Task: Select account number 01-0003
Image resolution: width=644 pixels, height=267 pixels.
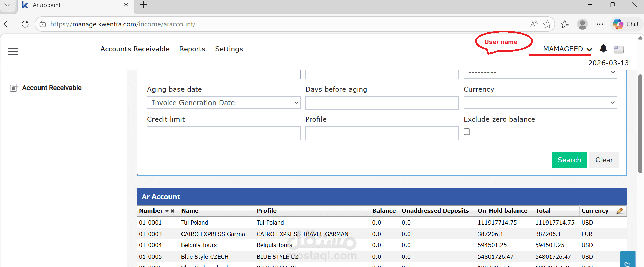Action: coord(150,234)
